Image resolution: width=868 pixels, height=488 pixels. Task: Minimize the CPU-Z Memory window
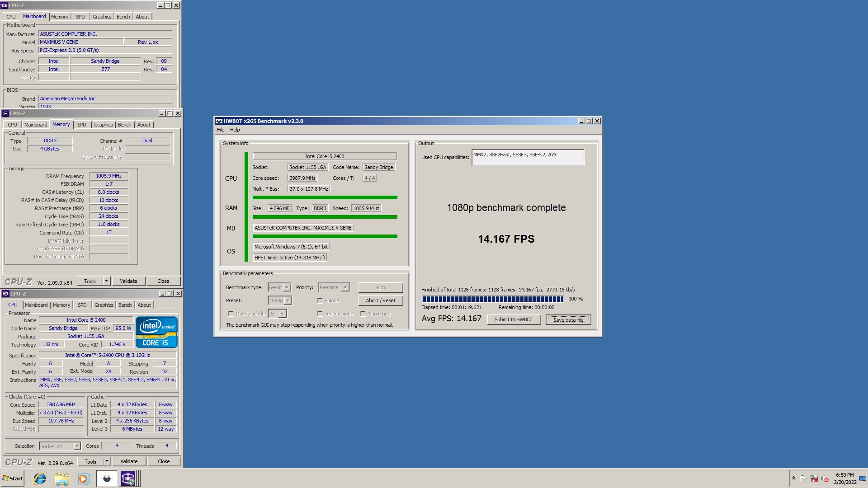coord(162,113)
